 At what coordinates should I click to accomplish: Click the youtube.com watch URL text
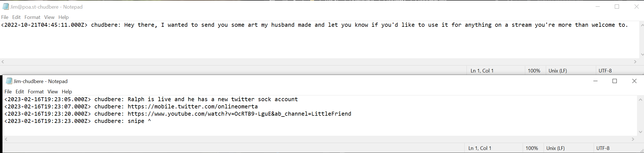point(239,114)
